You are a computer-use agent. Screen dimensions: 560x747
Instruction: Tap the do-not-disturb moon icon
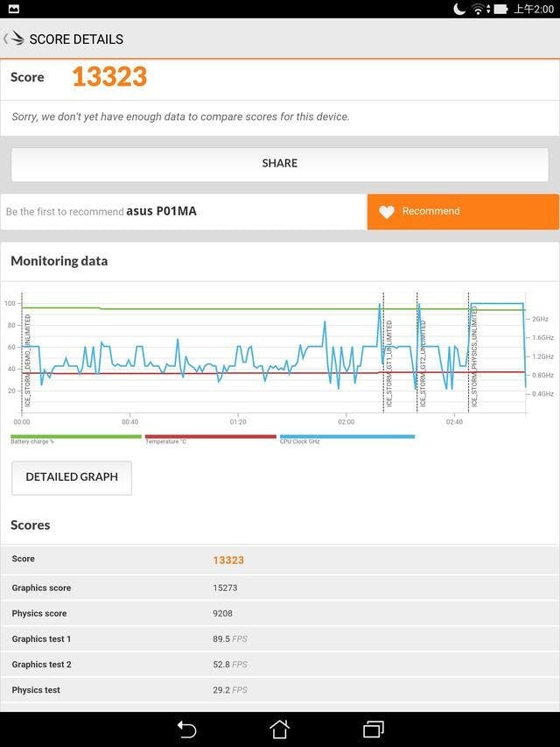pyautogui.click(x=460, y=9)
